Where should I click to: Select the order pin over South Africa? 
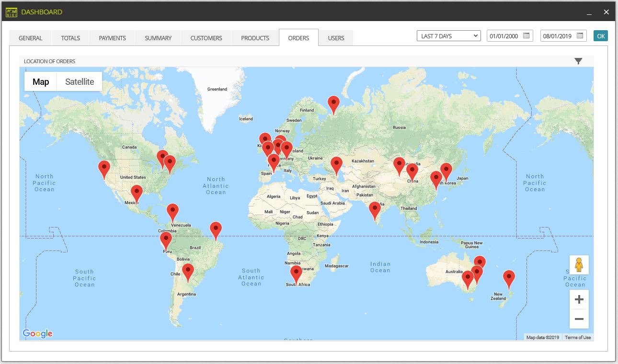coord(297,275)
